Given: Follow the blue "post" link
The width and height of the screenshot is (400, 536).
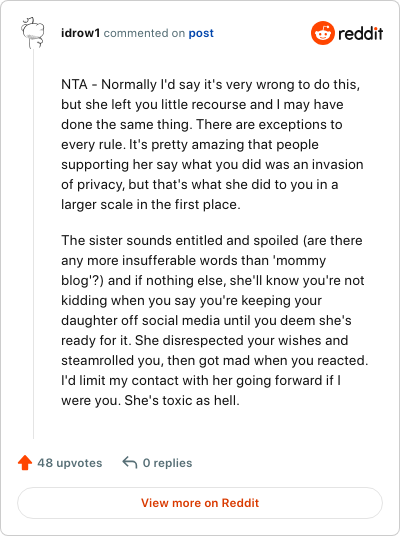Looking at the screenshot, I should click(201, 33).
